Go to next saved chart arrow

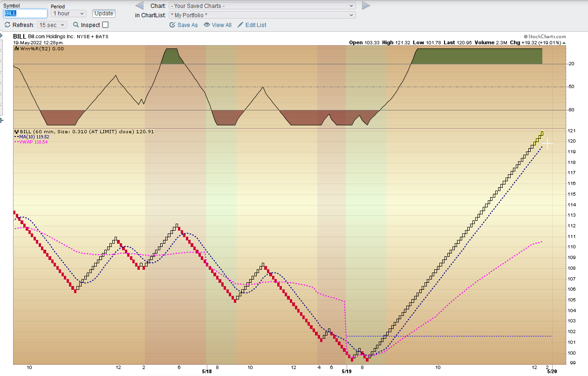click(x=366, y=6)
